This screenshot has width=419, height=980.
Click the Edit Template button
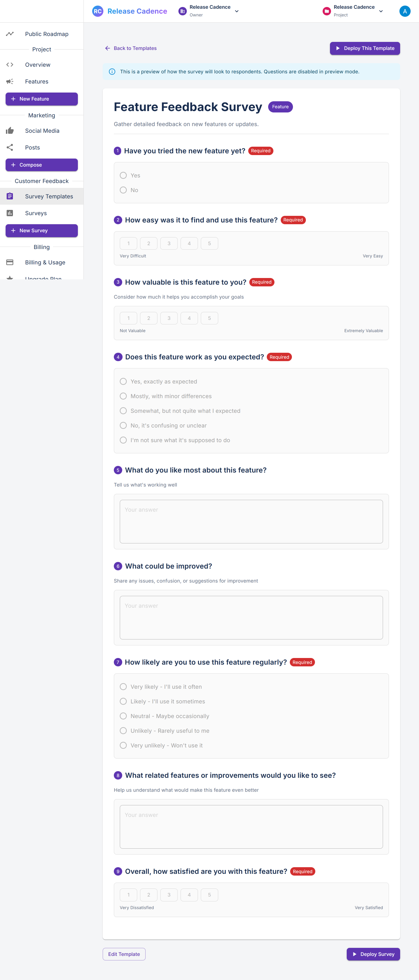(x=124, y=954)
